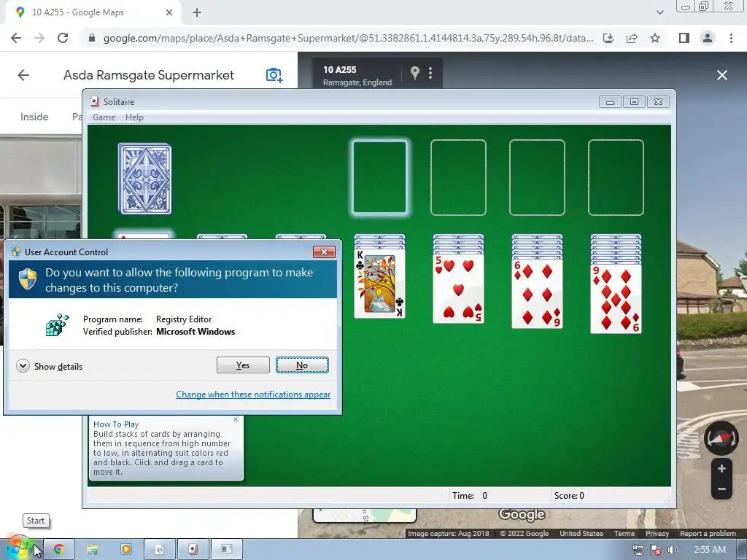Click the Action Center flag icon
This screenshot has height=560, width=747.
coord(656,550)
